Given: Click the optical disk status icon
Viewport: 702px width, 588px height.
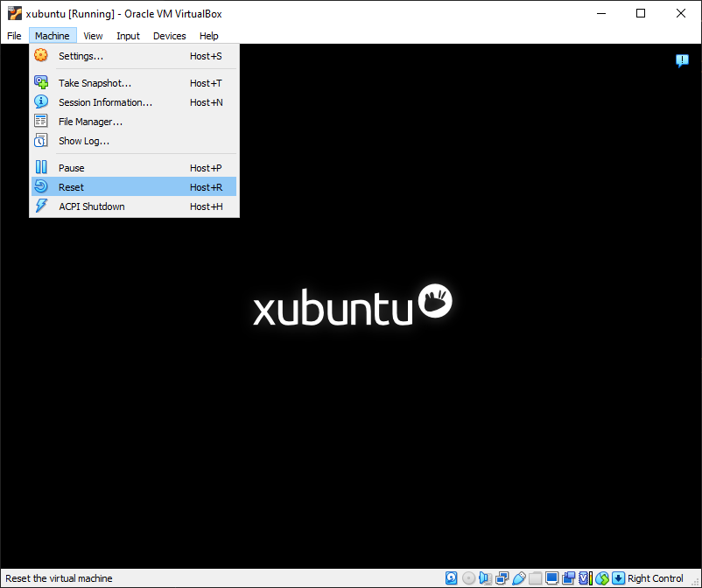Looking at the screenshot, I should pos(469,578).
